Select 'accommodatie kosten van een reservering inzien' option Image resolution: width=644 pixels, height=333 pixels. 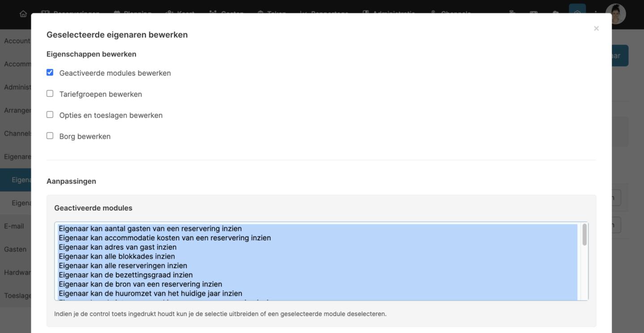[x=164, y=238]
